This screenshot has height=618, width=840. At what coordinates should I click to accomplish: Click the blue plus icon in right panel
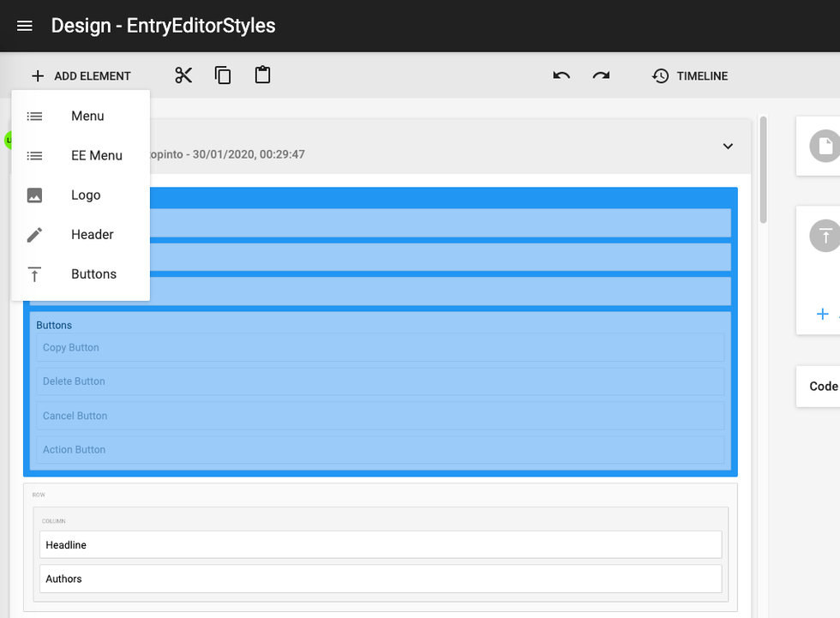822,314
